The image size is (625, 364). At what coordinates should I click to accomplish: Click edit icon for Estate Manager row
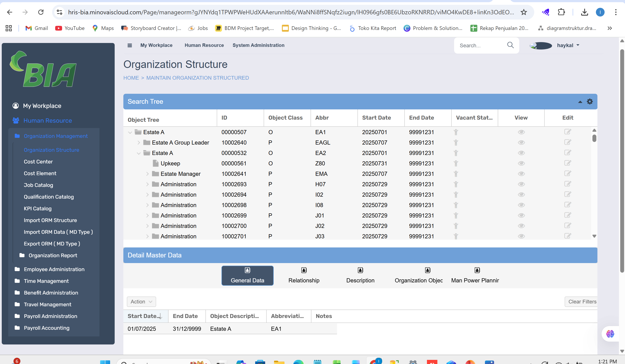tap(567, 174)
